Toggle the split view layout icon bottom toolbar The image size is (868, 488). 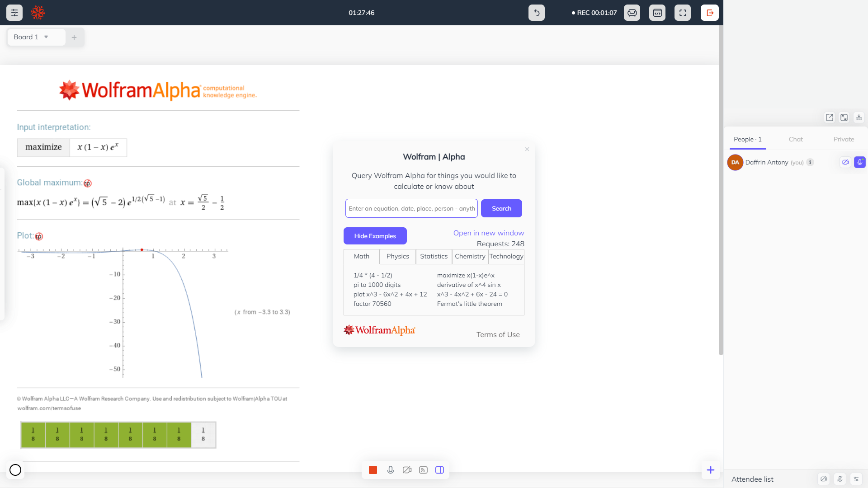coord(439,470)
